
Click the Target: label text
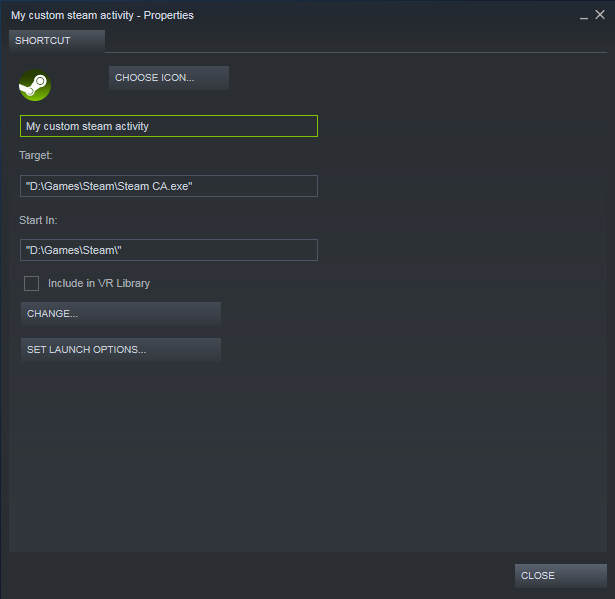tap(36, 155)
